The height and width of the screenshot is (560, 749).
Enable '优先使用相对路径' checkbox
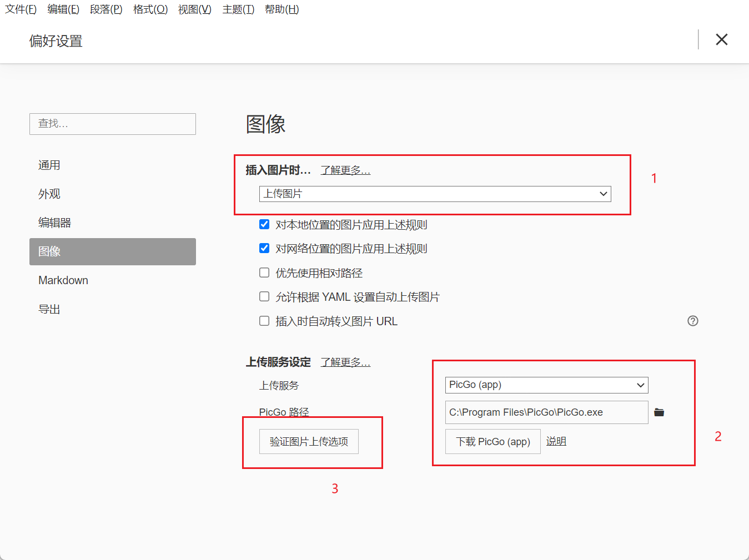tap(264, 273)
